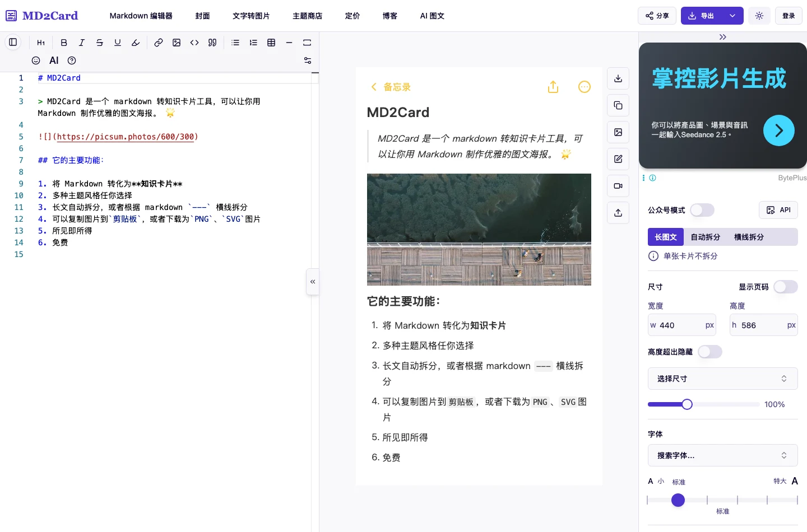807x532 pixels.
Task: Click the 宽度 input field
Action: tap(682, 325)
